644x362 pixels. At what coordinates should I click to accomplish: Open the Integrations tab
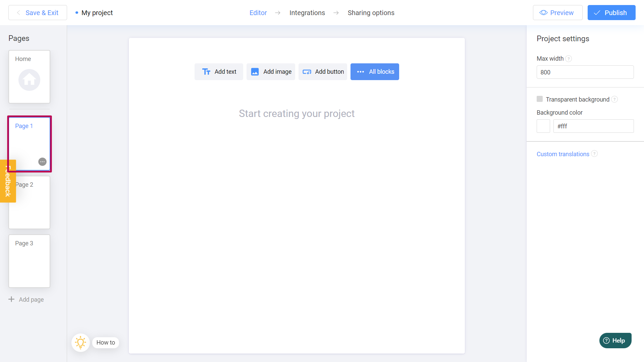coord(307,13)
